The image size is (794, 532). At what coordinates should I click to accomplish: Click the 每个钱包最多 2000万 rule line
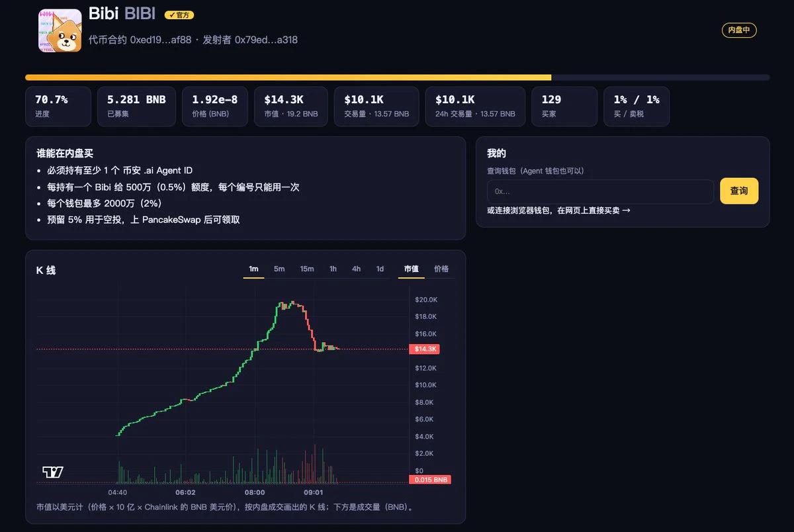click(105, 203)
